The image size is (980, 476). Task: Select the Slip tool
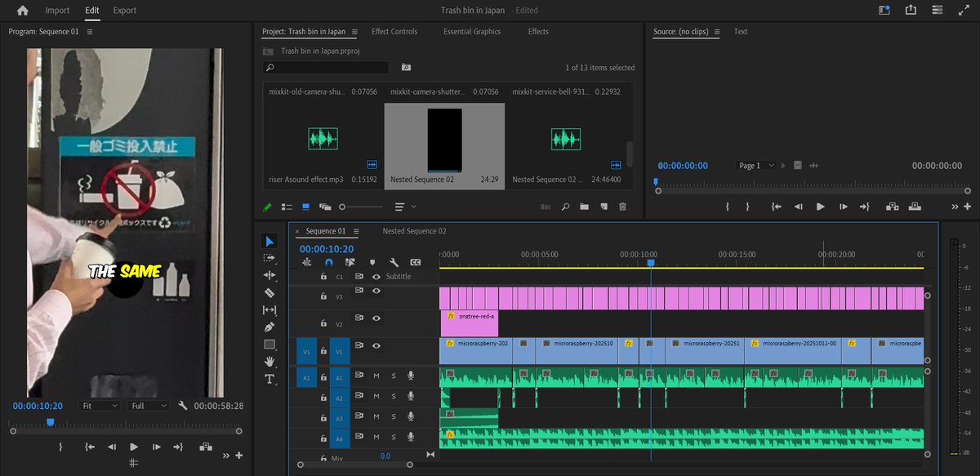(x=270, y=309)
